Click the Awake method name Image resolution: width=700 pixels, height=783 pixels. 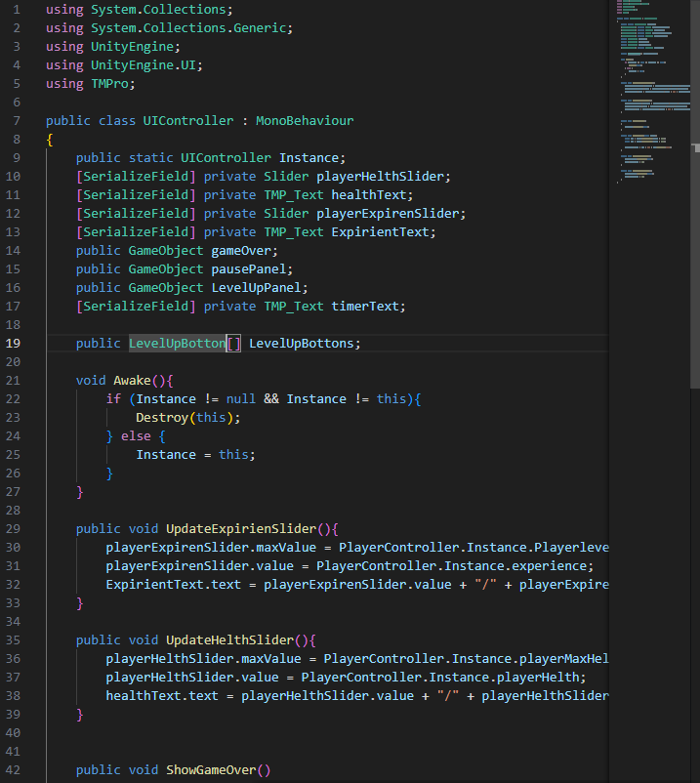click(132, 380)
